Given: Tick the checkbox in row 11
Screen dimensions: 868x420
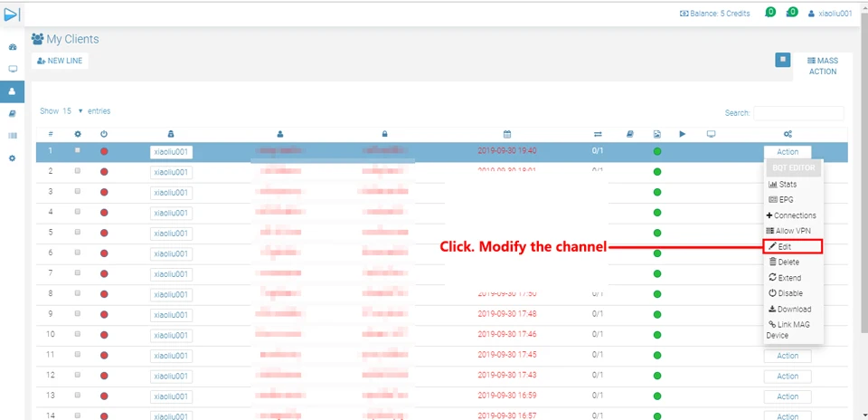Looking at the screenshot, I should coord(78,354).
